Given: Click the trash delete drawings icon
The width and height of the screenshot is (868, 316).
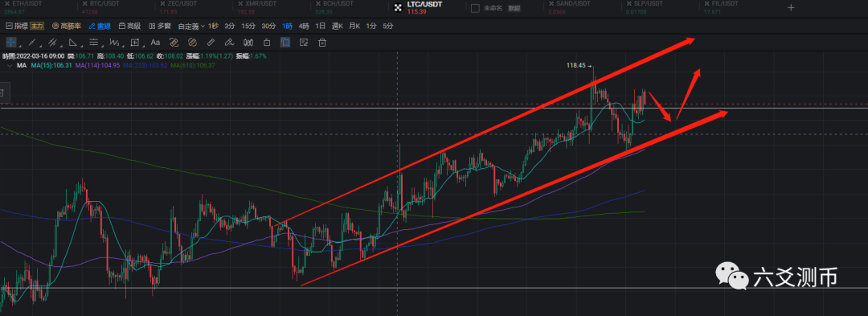Looking at the screenshot, I should (322, 42).
